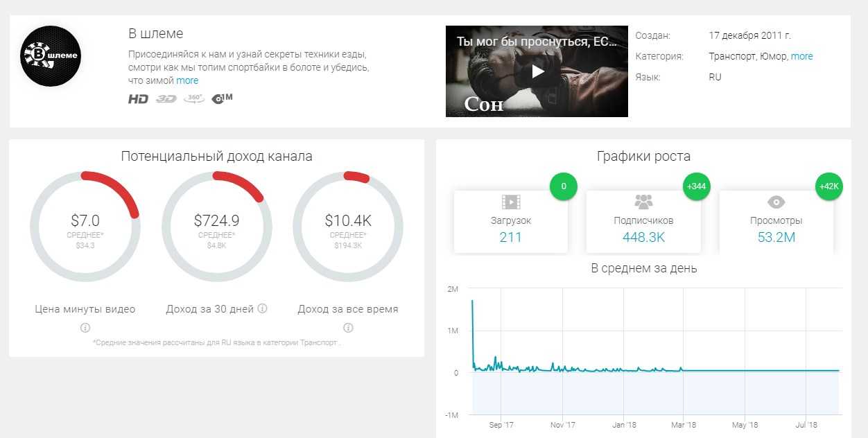Viewport: 868px width, 438px height.
Task: Click the 1M views eye badge
Action: click(x=222, y=98)
